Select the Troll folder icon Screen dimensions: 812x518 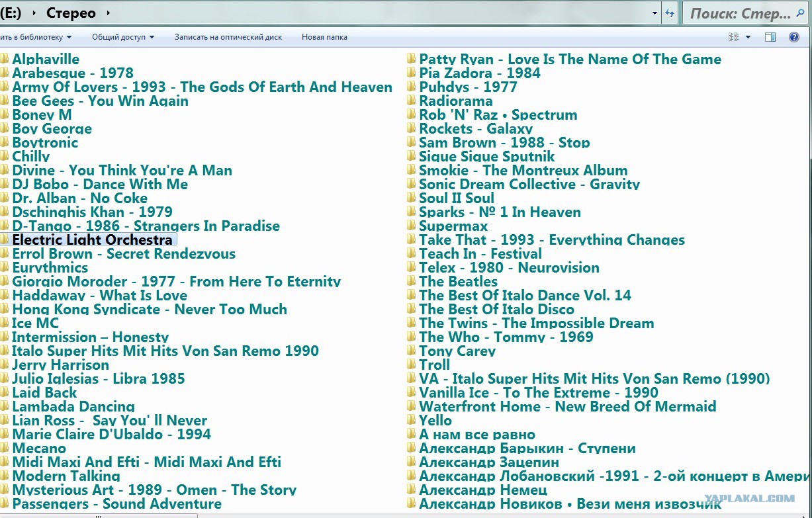click(x=411, y=364)
